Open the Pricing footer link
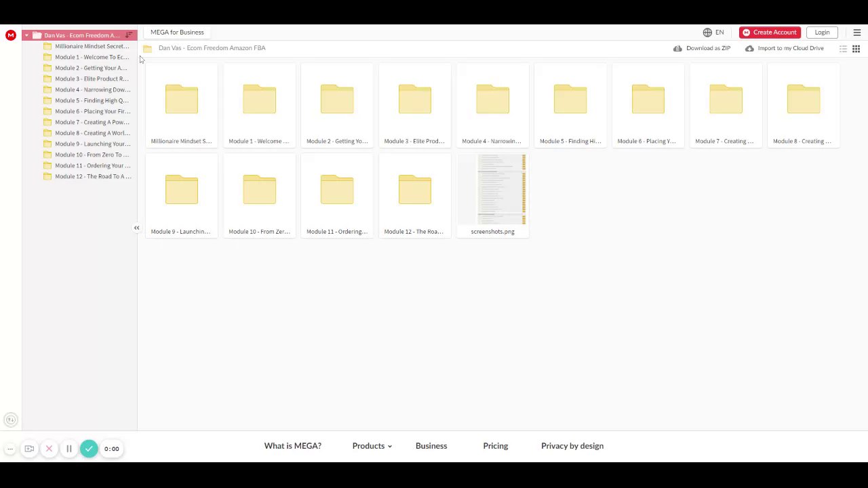Image resolution: width=868 pixels, height=488 pixels. pos(496,446)
